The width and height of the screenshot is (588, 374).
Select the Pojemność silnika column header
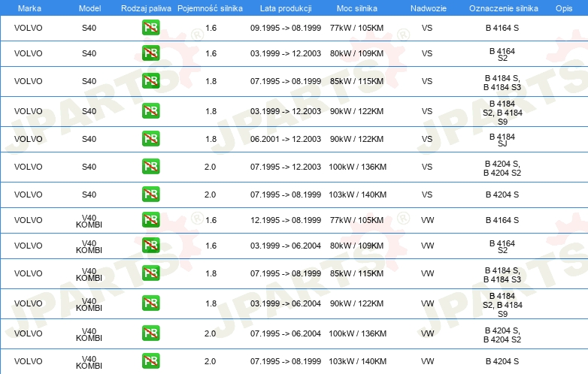210,8
